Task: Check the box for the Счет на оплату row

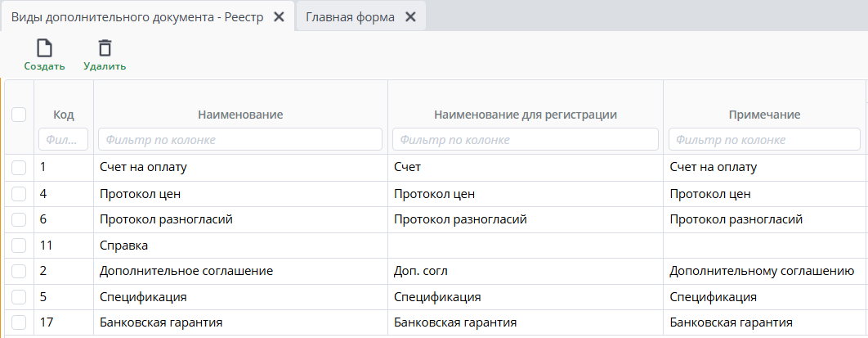Action: (x=19, y=167)
